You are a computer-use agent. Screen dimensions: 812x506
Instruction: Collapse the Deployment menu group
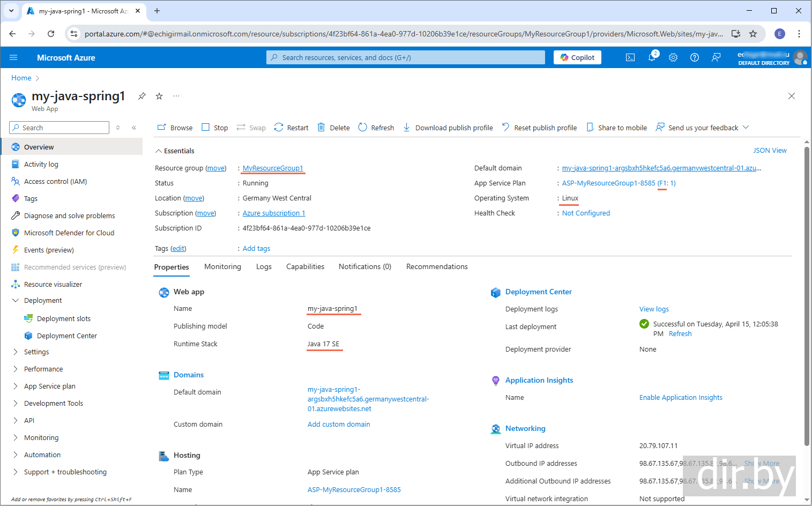(x=16, y=301)
